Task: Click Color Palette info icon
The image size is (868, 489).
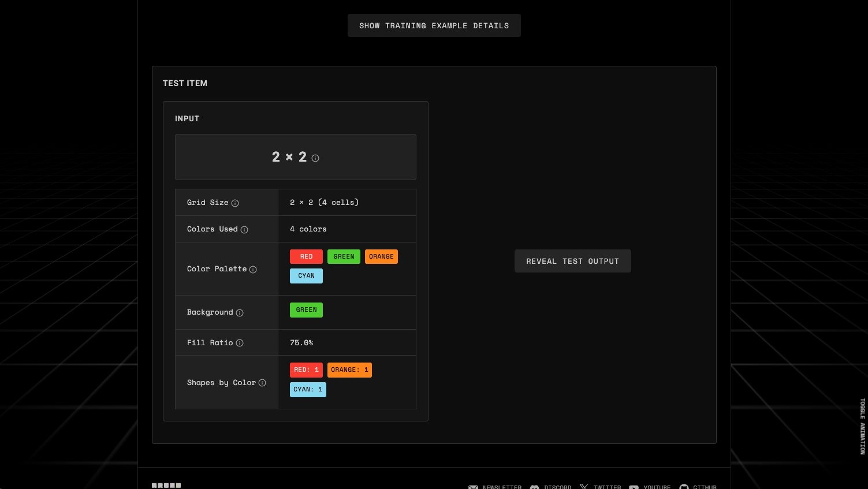Action: 253,270
